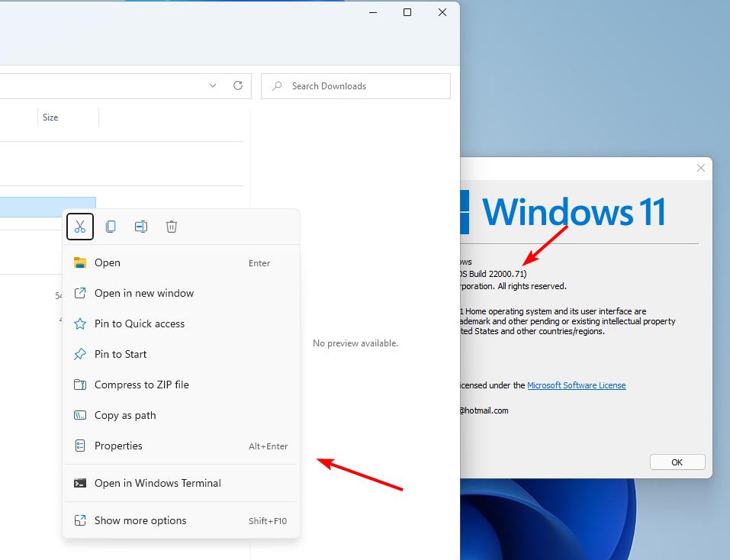The width and height of the screenshot is (730, 560).
Task: Open the Microsoft Software License link
Action: pyautogui.click(x=577, y=385)
